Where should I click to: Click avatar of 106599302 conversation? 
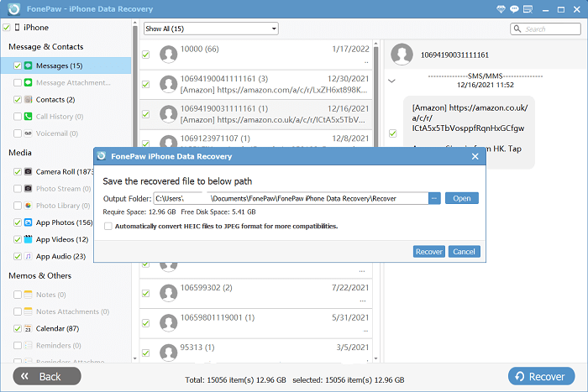coord(168,293)
